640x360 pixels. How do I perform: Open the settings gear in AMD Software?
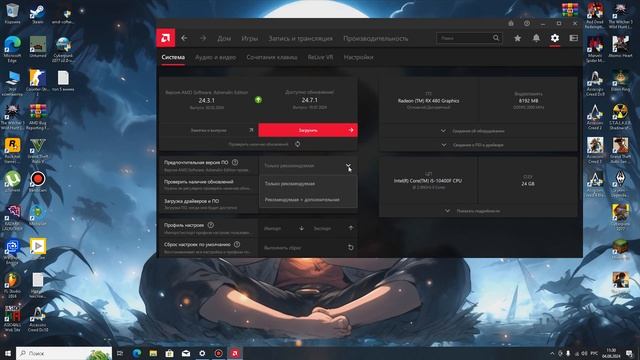[x=554, y=38]
